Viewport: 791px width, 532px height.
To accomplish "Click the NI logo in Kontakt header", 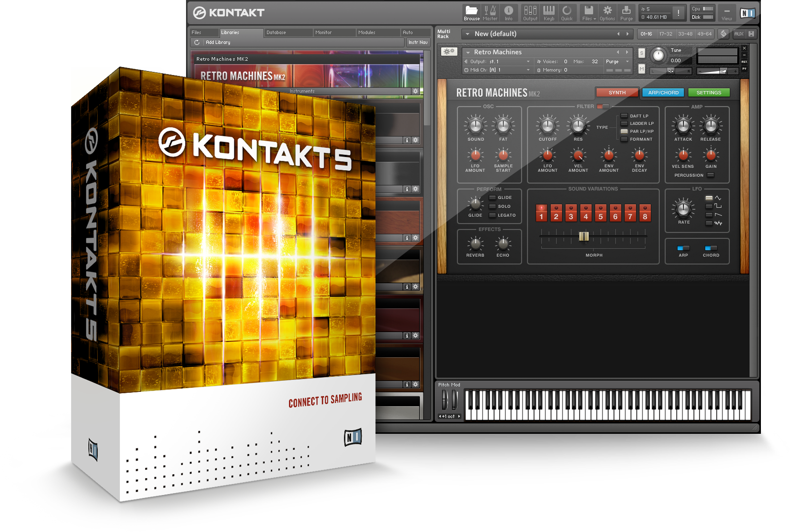I will (748, 13).
